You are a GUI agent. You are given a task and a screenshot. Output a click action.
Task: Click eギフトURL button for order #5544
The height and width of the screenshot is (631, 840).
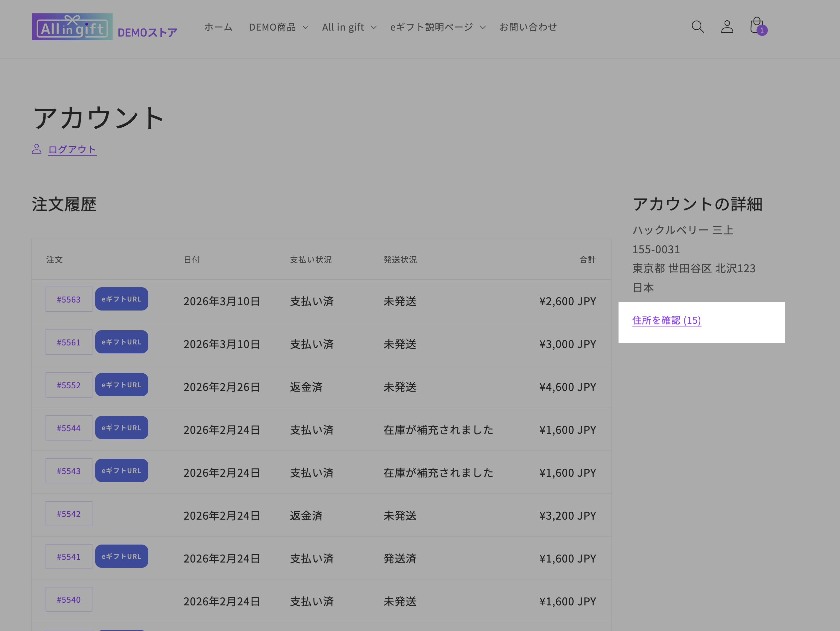click(121, 428)
